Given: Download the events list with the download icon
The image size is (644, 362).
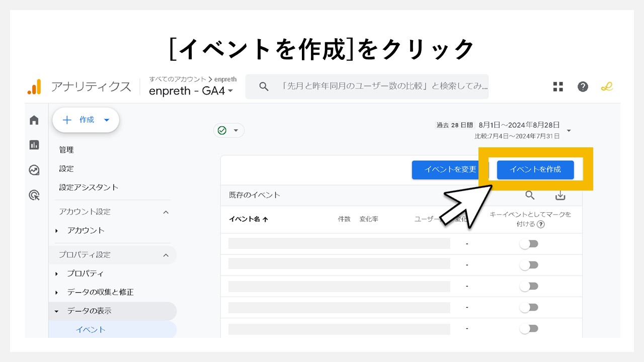Looking at the screenshot, I should point(560,195).
